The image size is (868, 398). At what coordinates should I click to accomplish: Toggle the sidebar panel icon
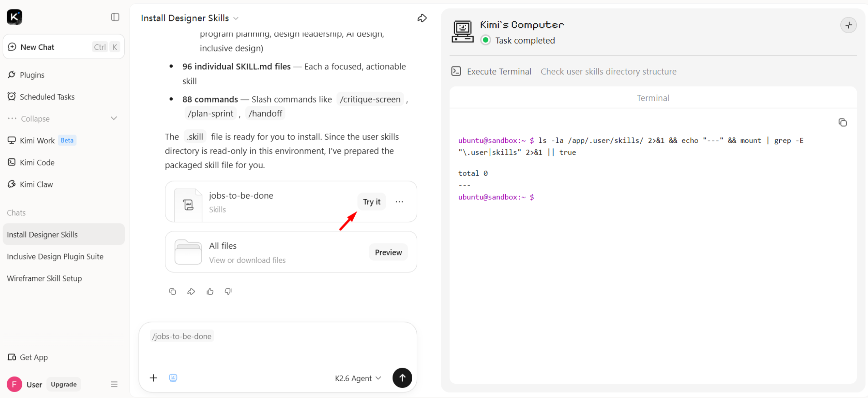(115, 17)
